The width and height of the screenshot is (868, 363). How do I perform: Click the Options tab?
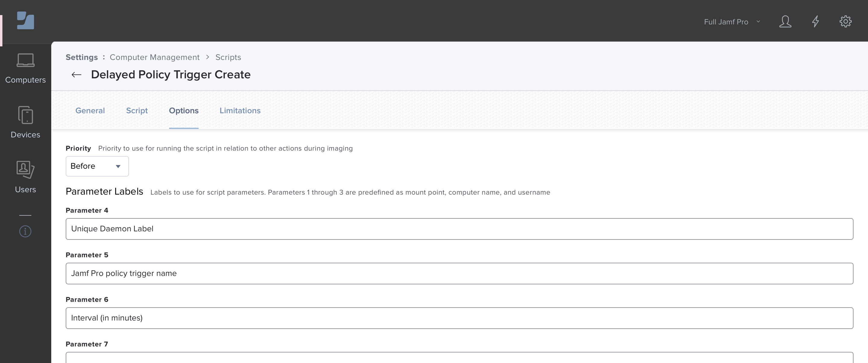tap(183, 110)
